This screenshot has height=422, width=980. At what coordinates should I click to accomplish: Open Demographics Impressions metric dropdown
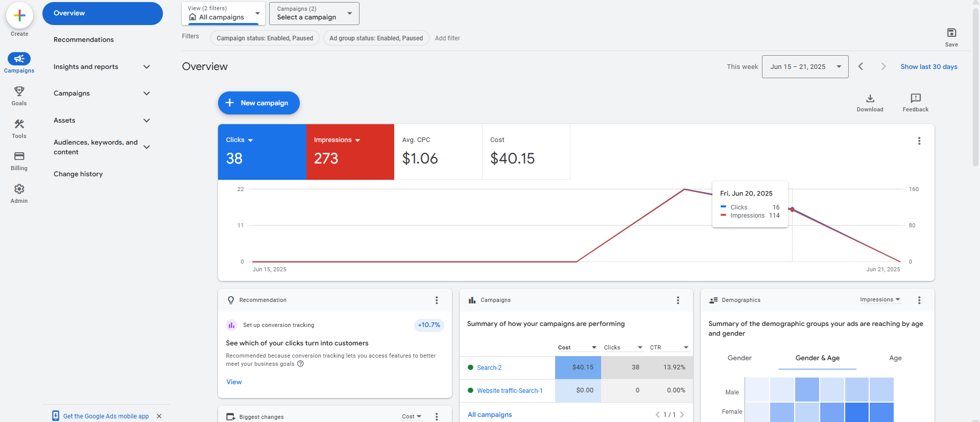(880, 300)
